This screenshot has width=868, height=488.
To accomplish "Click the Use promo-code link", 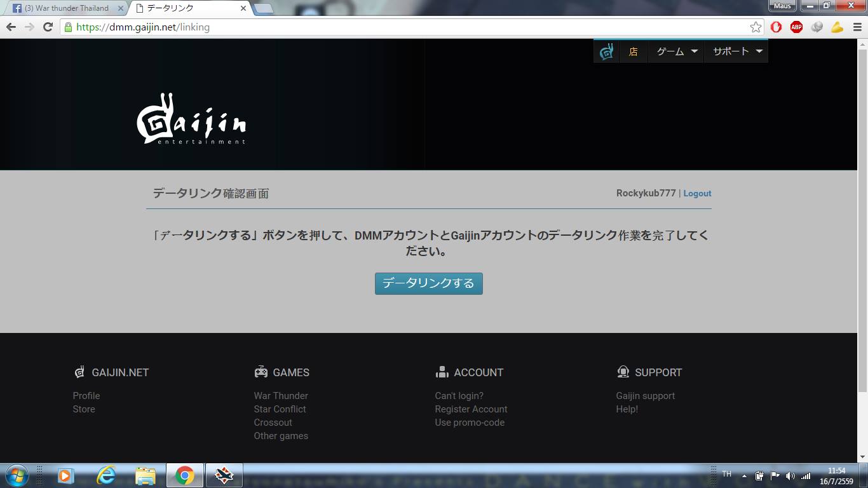I will click(470, 423).
